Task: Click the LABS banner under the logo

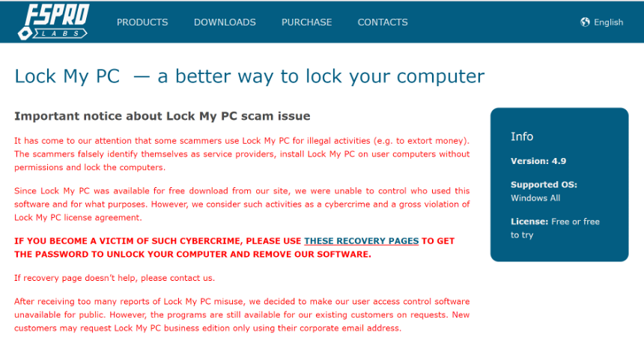Action: 60,34
